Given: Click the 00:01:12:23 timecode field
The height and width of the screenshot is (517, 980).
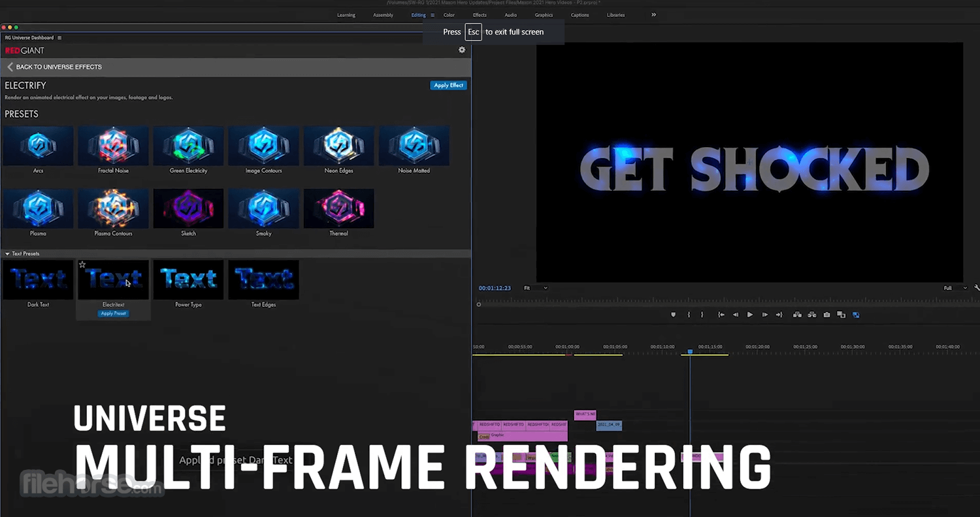Looking at the screenshot, I should click(495, 288).
